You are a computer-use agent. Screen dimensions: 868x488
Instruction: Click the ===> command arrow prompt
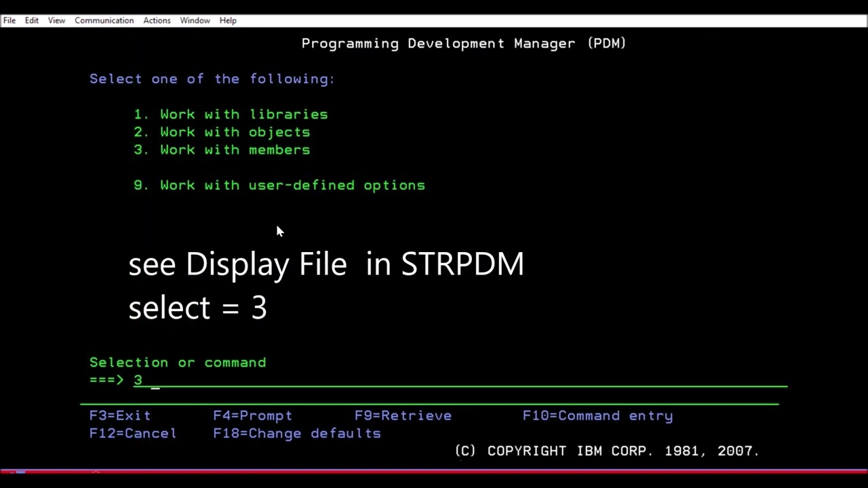pos(106,380)
